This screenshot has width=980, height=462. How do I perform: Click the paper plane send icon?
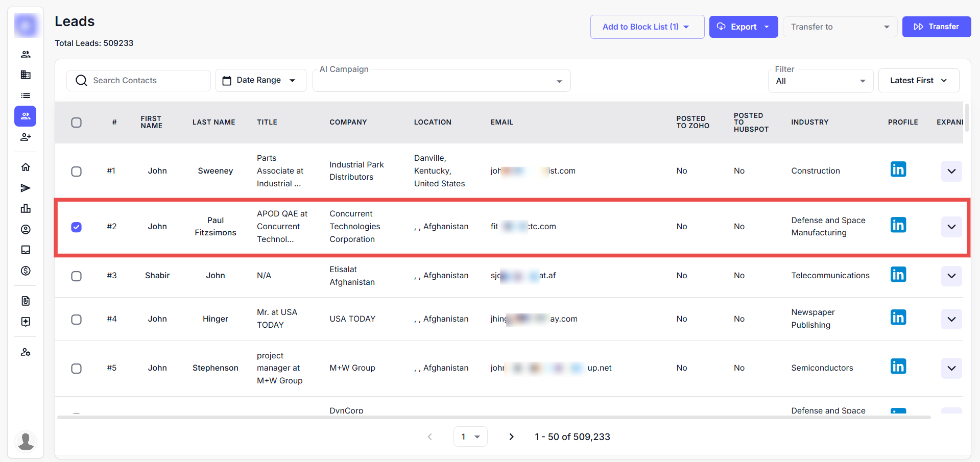point(26,188)
